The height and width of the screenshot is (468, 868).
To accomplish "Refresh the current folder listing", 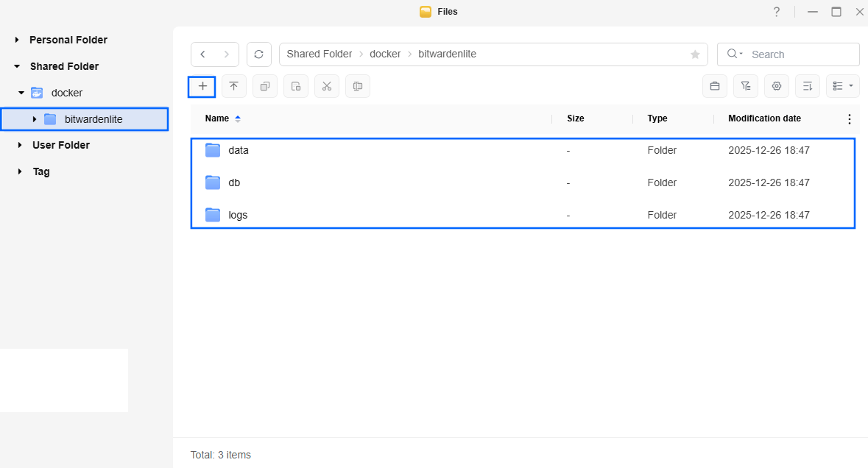I will point(258,54).
